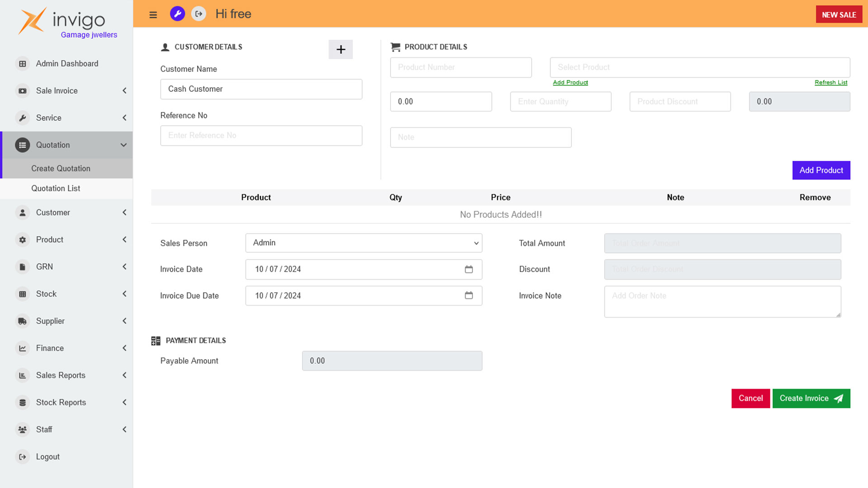This screenshot has width=868, height=488.
Task: Click the Logout menu label
Action: 48,457
